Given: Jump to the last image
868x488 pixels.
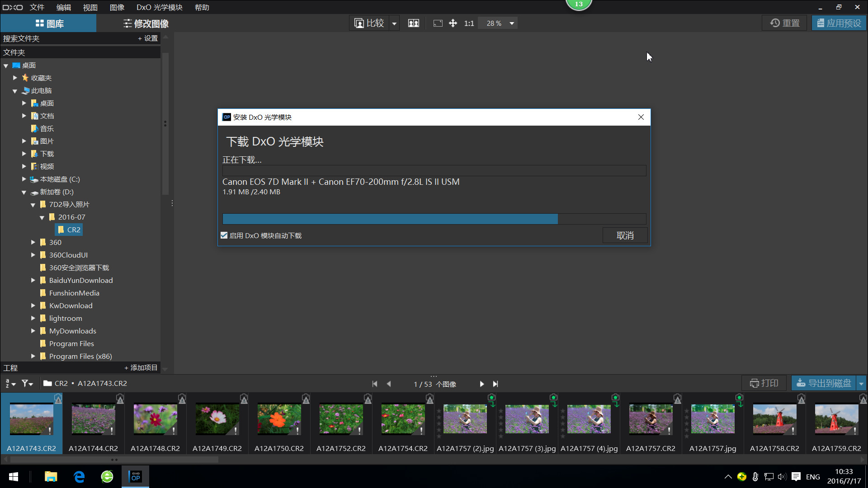Looking at the screenshot, I should pos(495,384).
